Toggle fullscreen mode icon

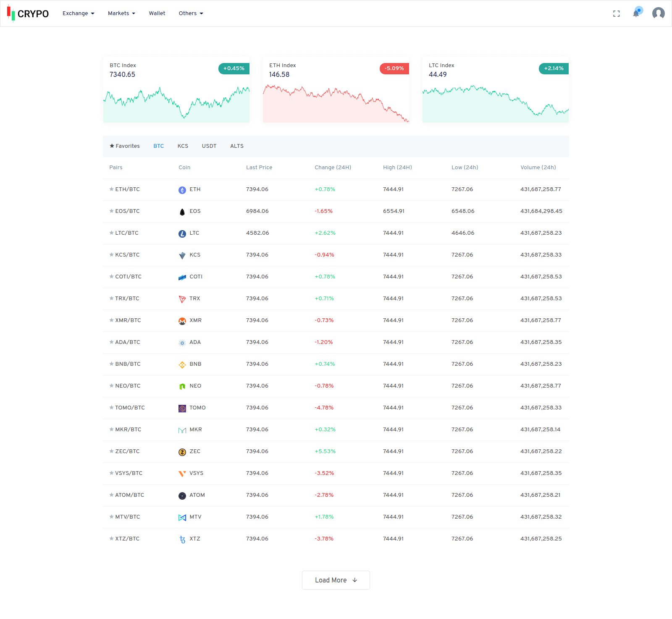tap(617, 14)
